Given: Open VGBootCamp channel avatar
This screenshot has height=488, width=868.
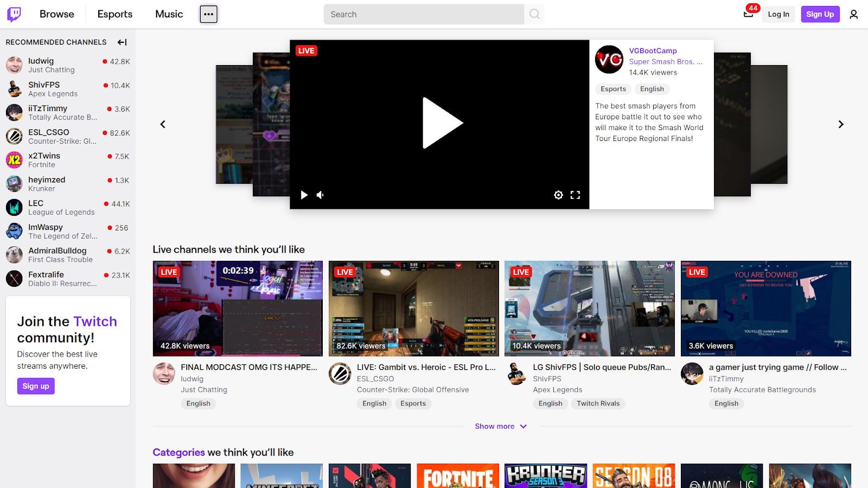Looking at the screenshot, I should [609, 59].
